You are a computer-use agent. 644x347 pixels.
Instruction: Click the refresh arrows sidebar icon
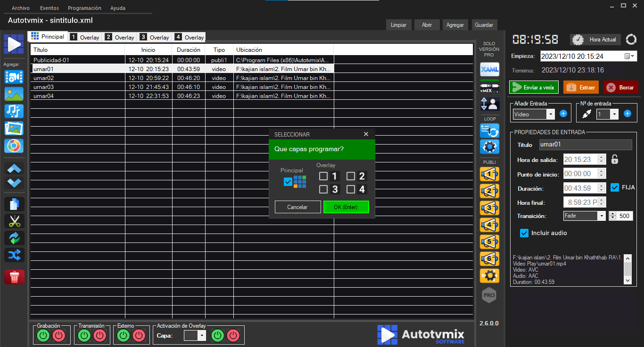coord(15,238)
